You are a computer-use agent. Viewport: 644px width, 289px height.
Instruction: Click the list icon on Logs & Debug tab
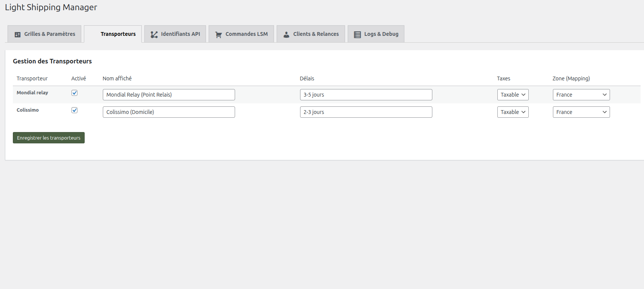[x=357, y=34]
